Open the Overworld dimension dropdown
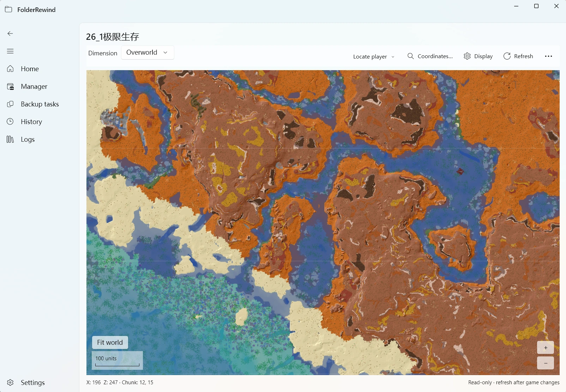Viewport: 566px width, 392px height. click(x=147, y=53)
